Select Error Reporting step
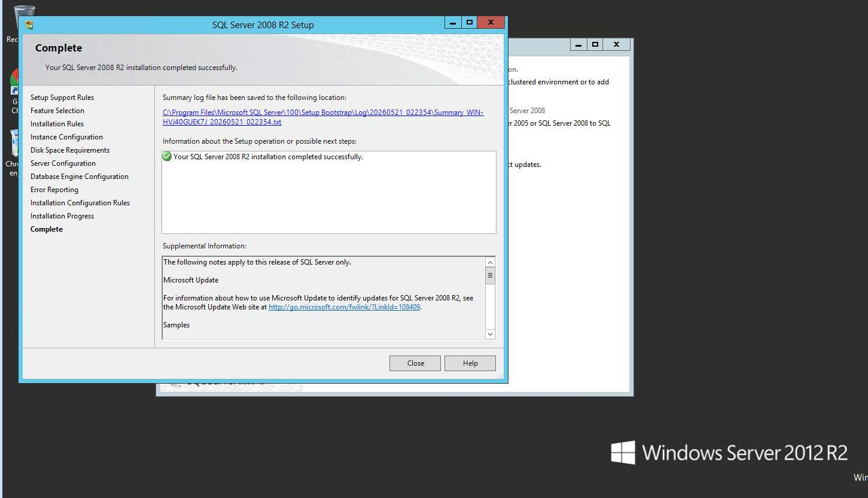Viewport: 868px width, 498px height. point(54,190)
